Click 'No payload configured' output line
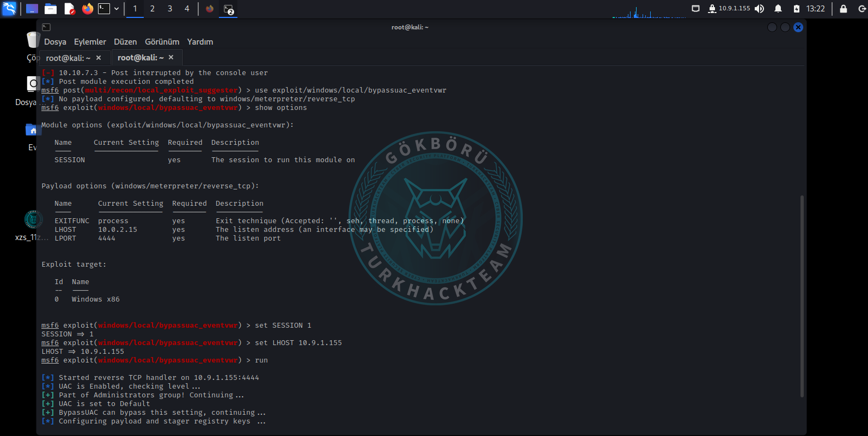This screenshot has width=868, height=436. pos(207,99)
